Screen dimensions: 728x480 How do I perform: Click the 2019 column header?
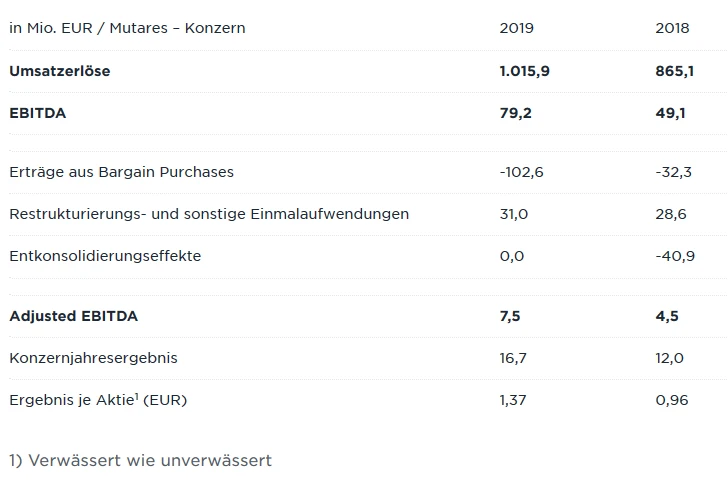tap(516, 28)
